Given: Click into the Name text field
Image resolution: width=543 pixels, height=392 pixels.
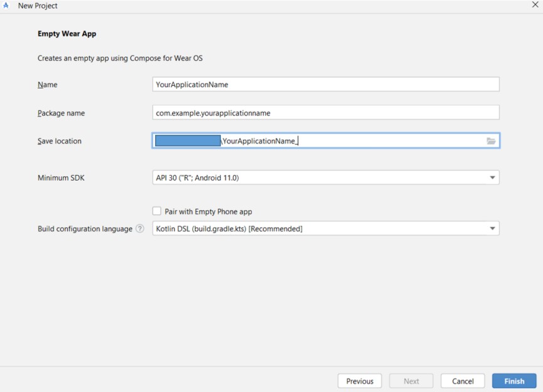Looking at the screenshot, I should [325, 85].
